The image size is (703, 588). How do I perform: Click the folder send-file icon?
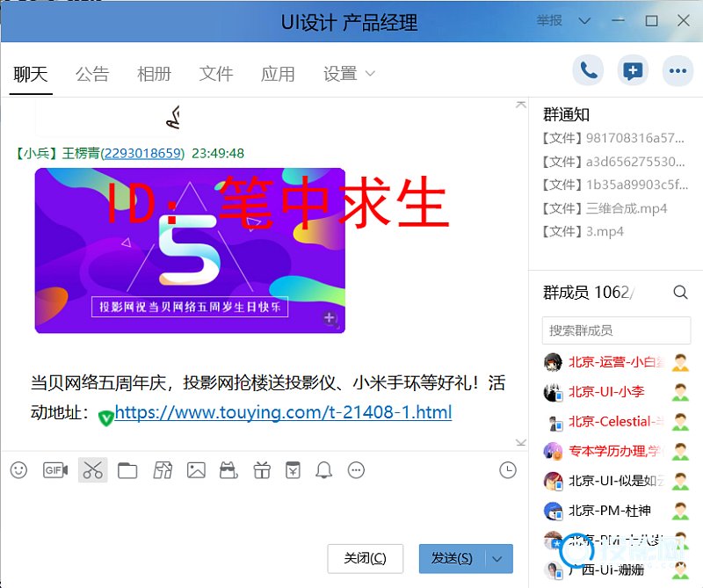pyautogui.click(x=127, y=470)
